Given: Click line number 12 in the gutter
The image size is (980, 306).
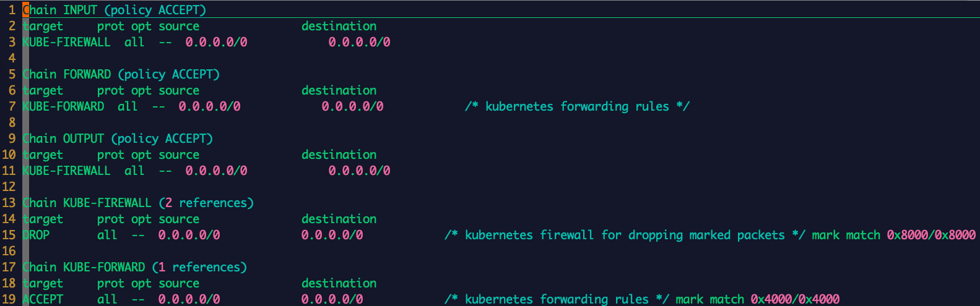Looking at the screenshot, I should (9, 187).
